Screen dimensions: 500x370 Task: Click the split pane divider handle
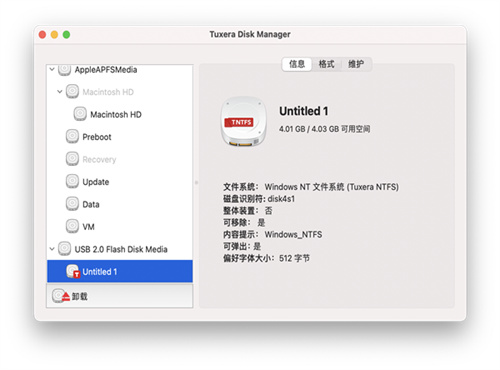[x=196, y=182]
